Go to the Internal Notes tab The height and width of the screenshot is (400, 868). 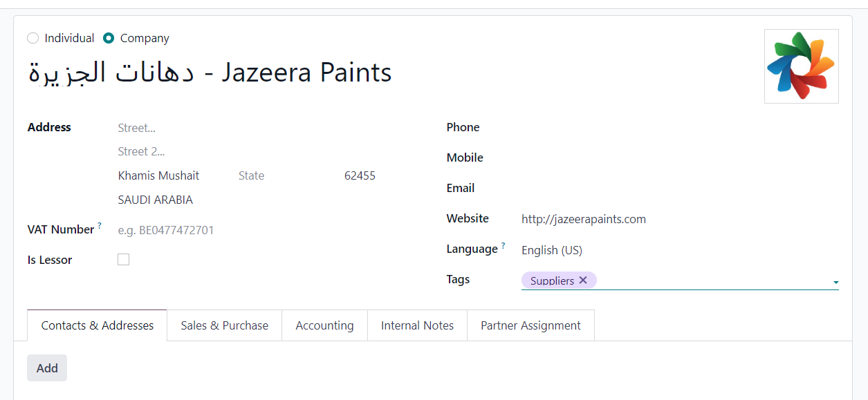(x=417, y=325)
